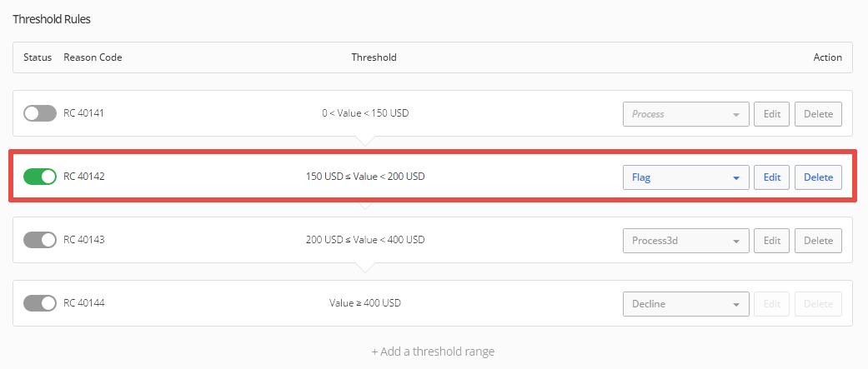Open the Decline action dropdown
Image resolution: width=868 pixels, height=369 pixels.
(686, 304)
